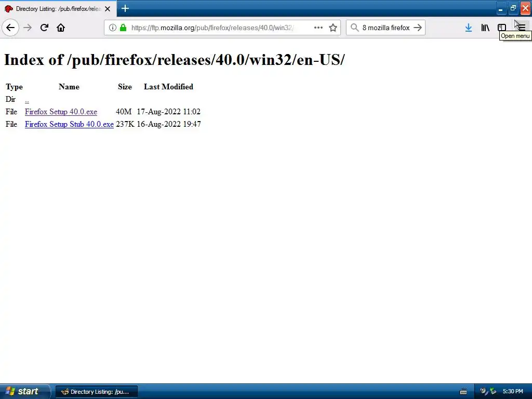Submit search with the arrow button
This screenshot has width=532, height=399.
[x=418, y=28]
